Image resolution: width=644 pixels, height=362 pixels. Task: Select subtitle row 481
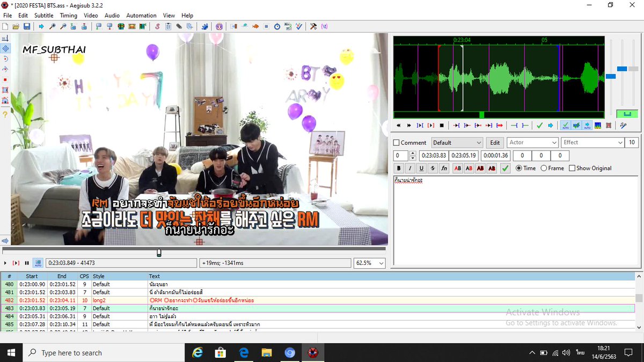pos(317,292)
